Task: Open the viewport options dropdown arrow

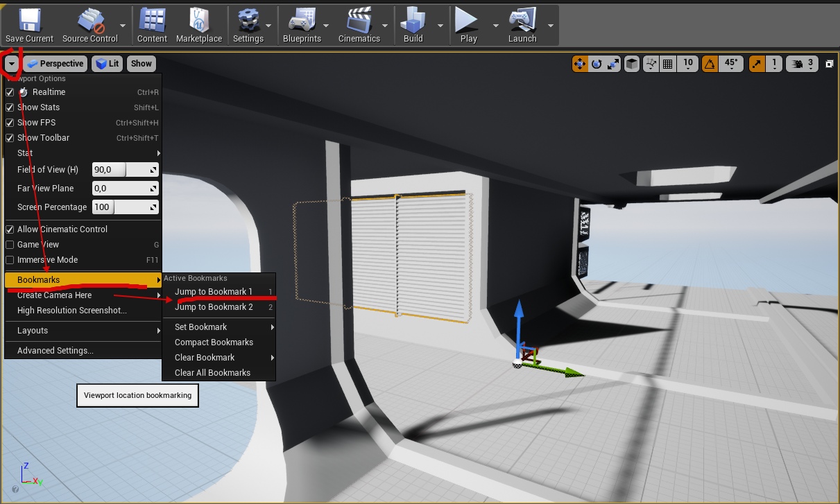Action: (x=12, y=64)
